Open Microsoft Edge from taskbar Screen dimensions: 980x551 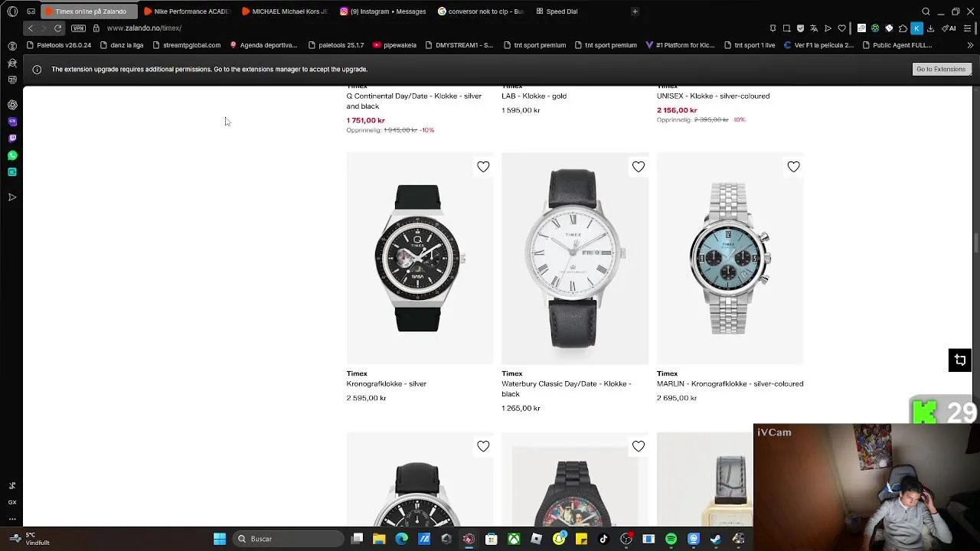[401, 539]
